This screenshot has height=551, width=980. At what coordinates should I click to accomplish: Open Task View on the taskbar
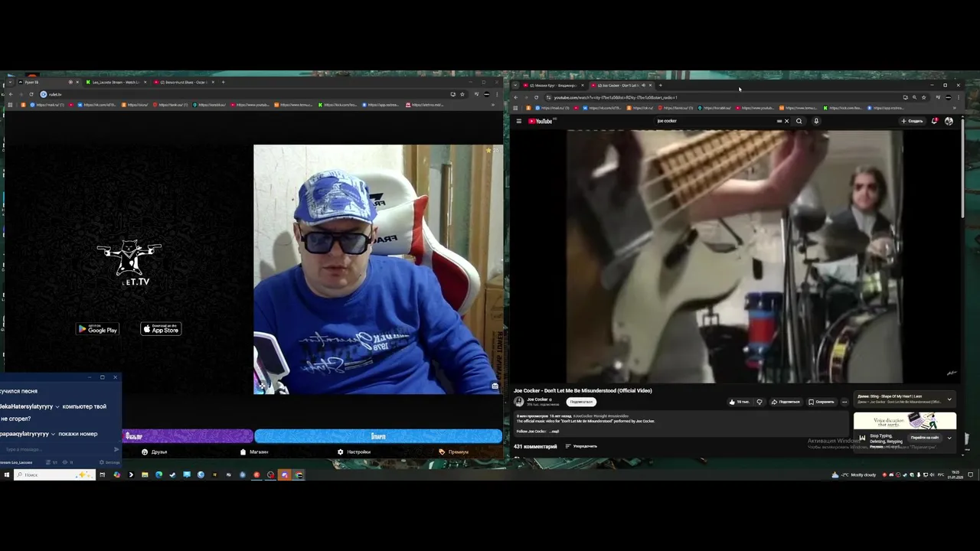102,474
